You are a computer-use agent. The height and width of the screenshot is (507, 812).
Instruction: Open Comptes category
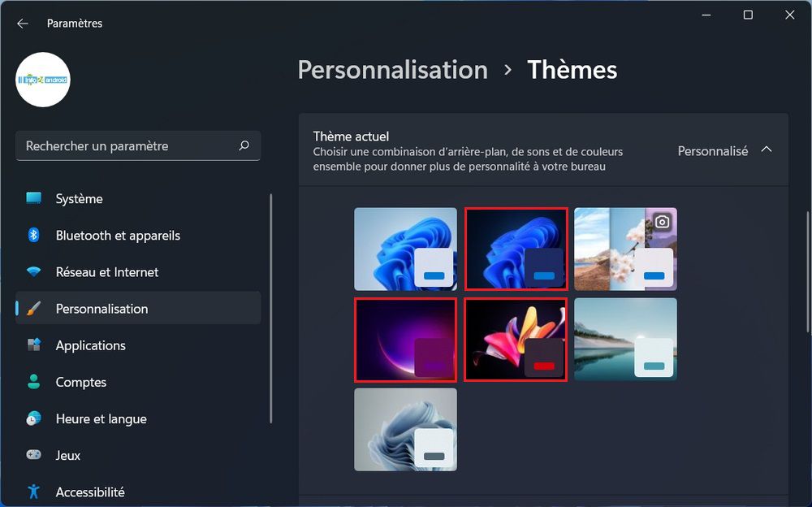click(x=138, y=382)
